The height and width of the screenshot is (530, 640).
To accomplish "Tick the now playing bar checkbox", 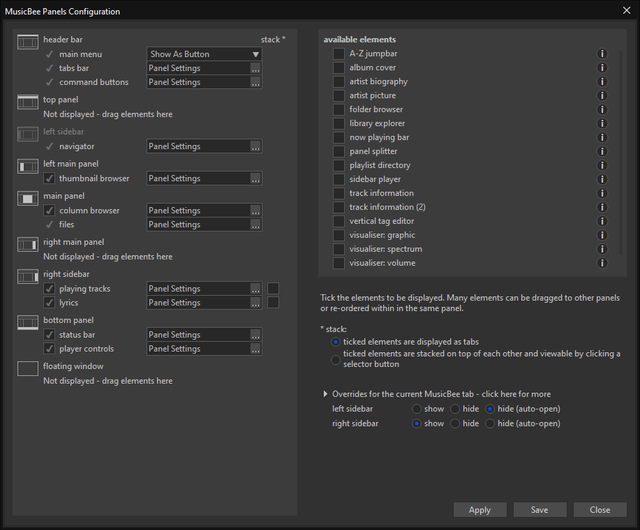I will (x=339, y=137).
